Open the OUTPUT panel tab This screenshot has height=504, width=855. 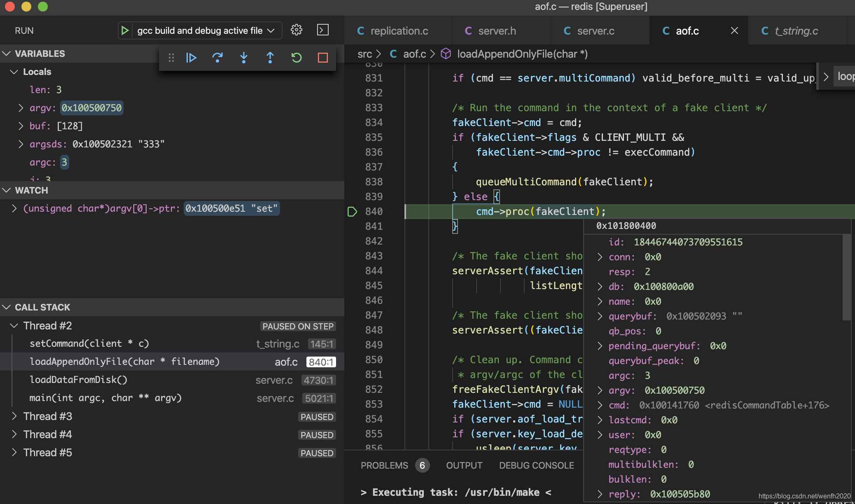[x=464, y=465]
